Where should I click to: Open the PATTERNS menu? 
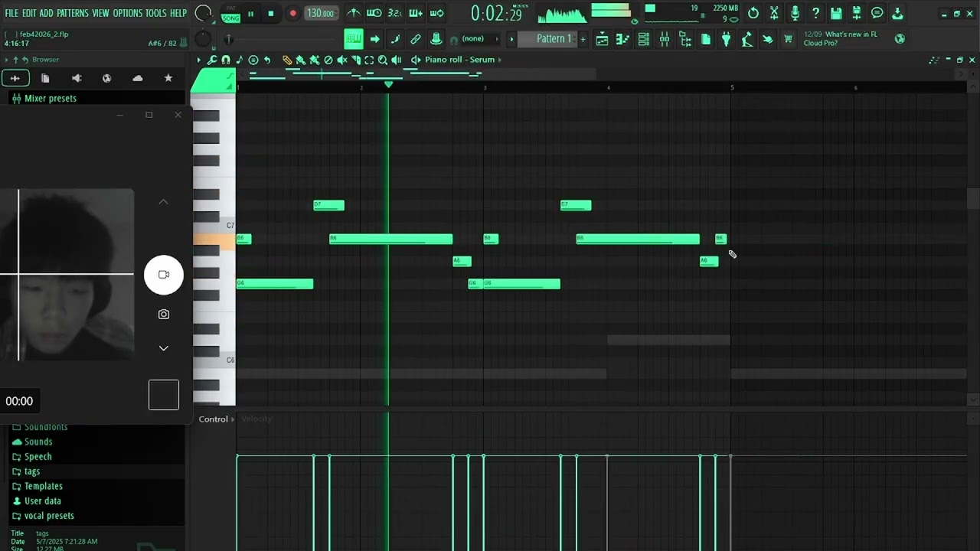click(73, 13)
